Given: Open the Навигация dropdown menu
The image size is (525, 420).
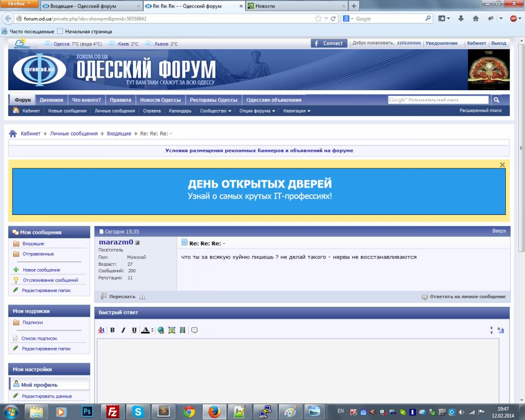Looking at the screenshot, I should click(296, 111).
